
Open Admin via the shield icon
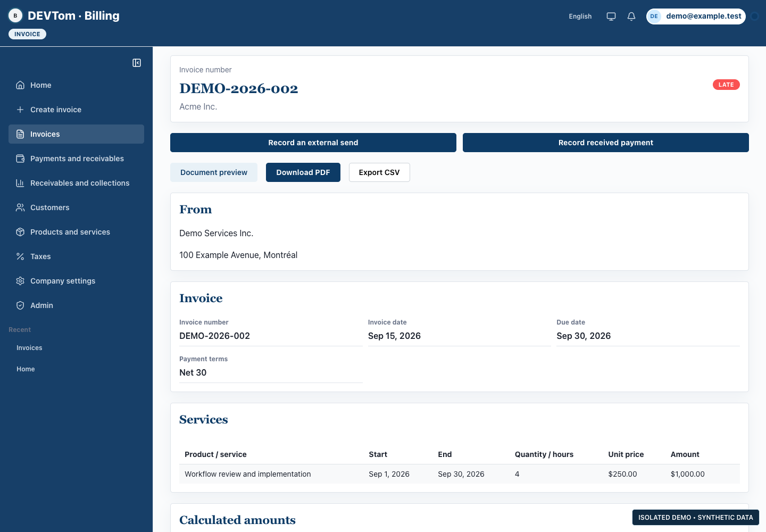pyautogui.click(x=20, y=305)
